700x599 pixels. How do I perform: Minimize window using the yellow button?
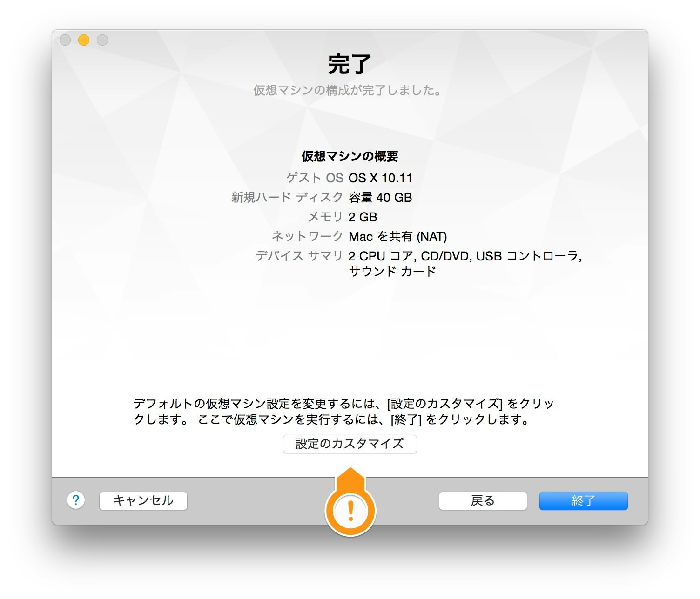[x=84, y=40]
